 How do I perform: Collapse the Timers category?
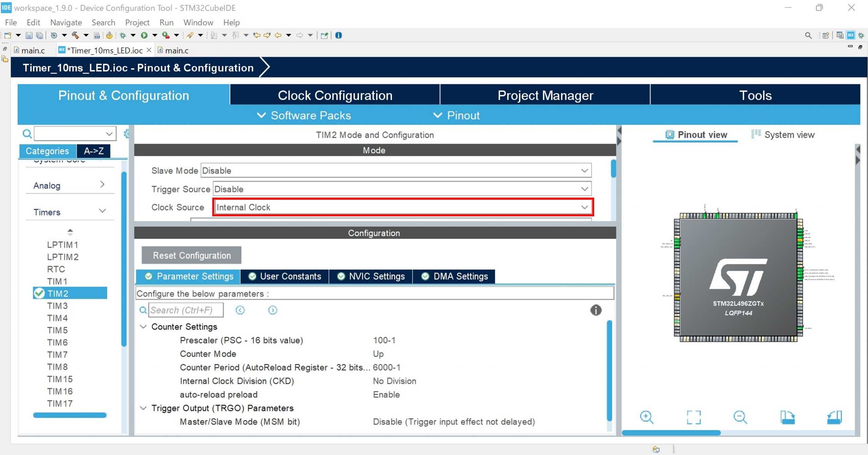tap(102, 211)
